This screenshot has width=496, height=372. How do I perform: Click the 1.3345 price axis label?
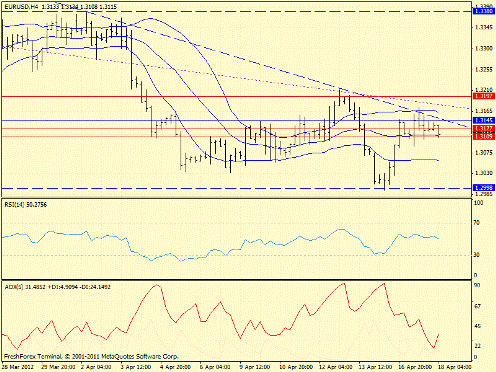pos(484,27)
